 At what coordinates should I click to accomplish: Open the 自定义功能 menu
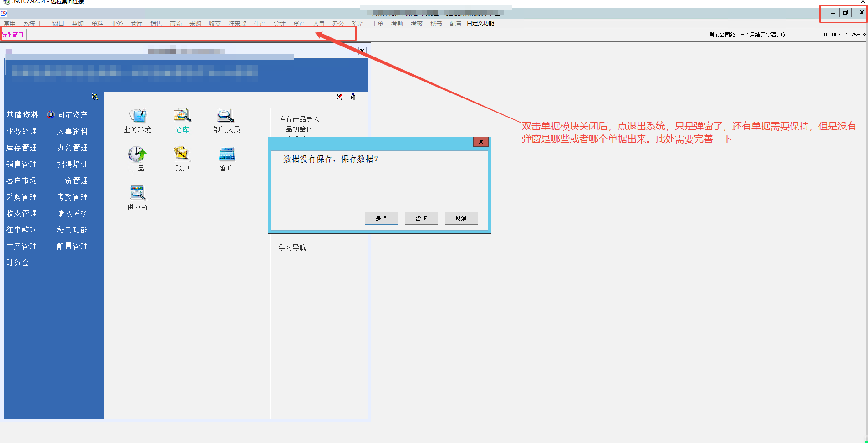pyautogui.click(x=480, y=23)
